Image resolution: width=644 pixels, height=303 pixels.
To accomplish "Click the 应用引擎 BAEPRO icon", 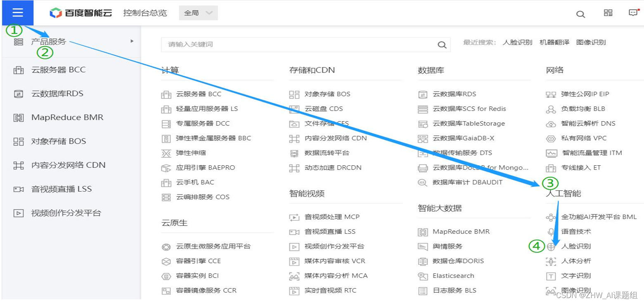I will pyautogui.click(x=166, y=168).
